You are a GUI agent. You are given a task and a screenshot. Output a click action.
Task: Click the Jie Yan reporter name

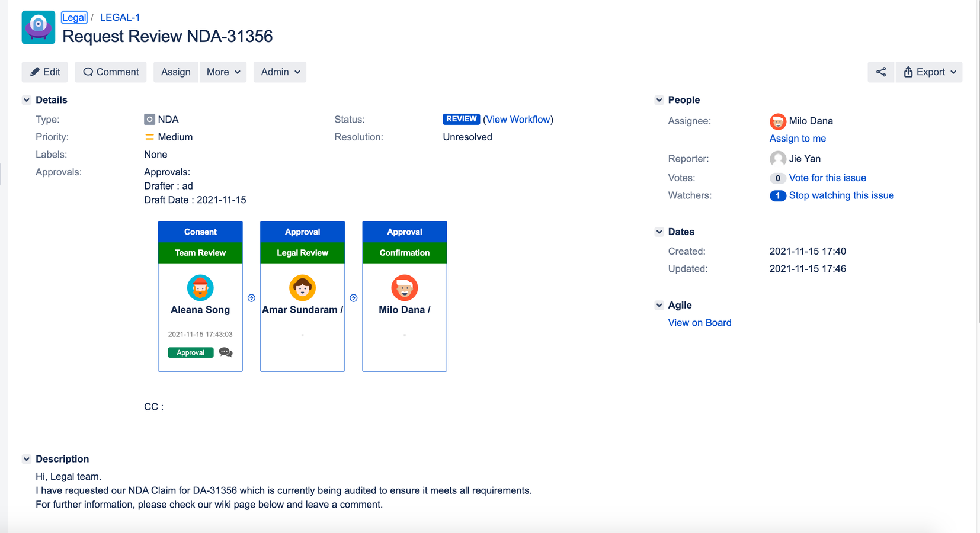coord(805,159)
